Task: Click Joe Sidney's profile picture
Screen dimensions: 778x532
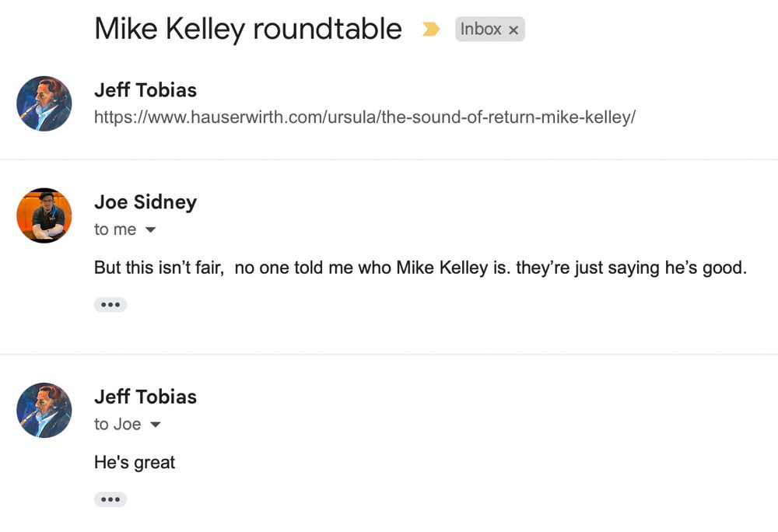Action: (44, 215)
